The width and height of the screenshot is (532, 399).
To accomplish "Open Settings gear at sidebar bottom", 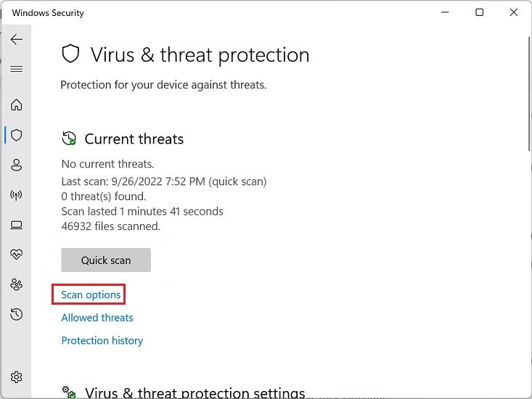I will 17,377.
